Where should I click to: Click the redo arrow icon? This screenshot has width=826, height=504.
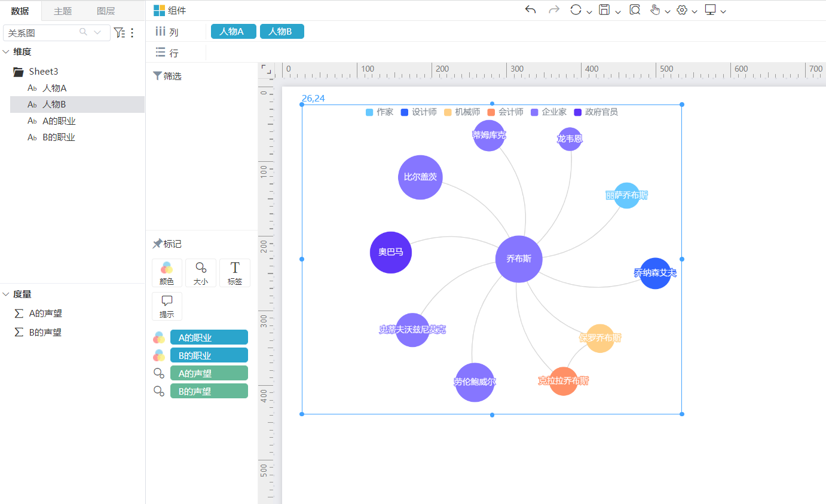554,10
